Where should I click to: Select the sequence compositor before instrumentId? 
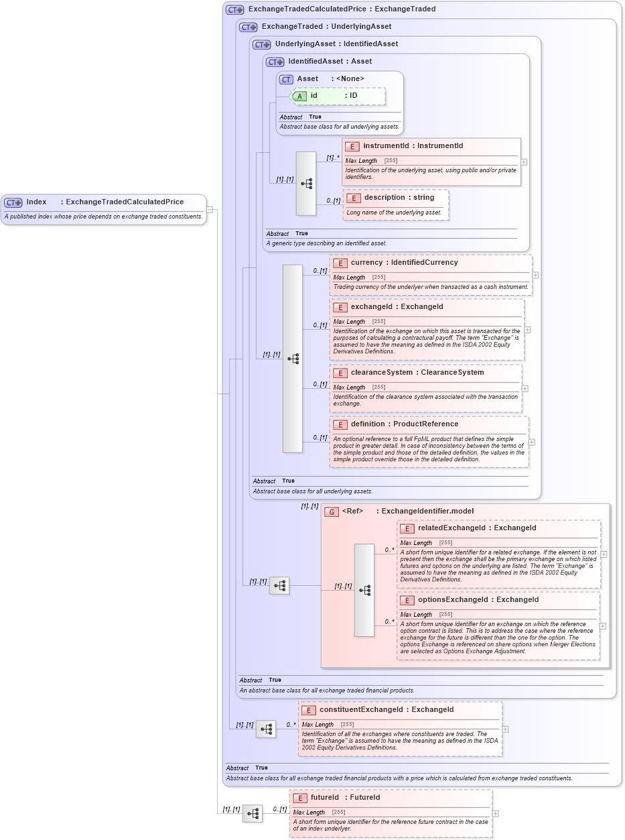(306, 183)
